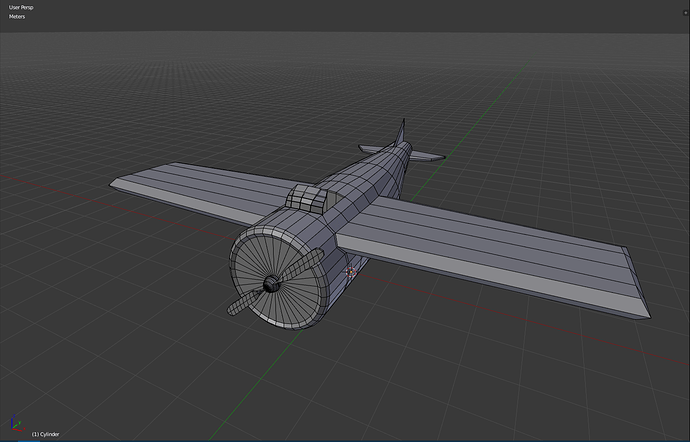Select the cockpit canopy on the fuselage

pyautogui.click(x=307, y=197)
